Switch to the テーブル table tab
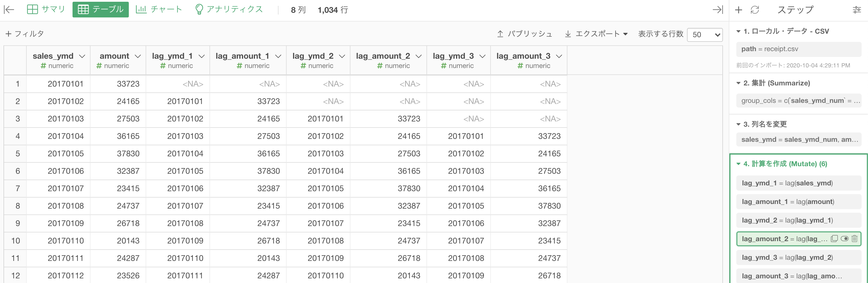 click(100, 10)
